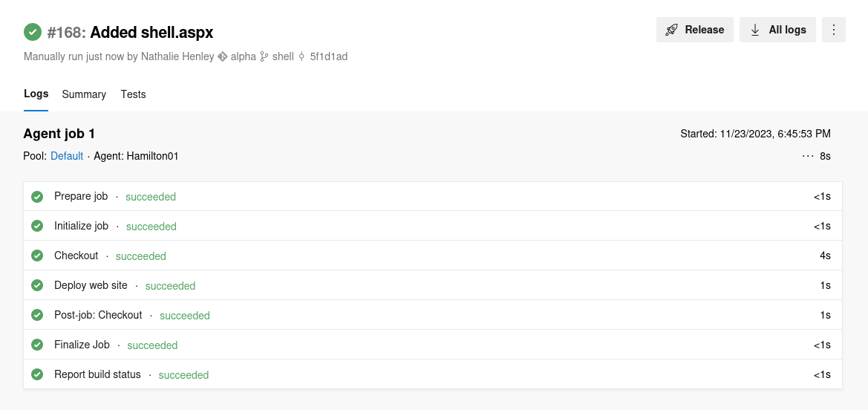Open the shell branch link
The height and width of the screenshot is (410, 868).
click(283, 56)
